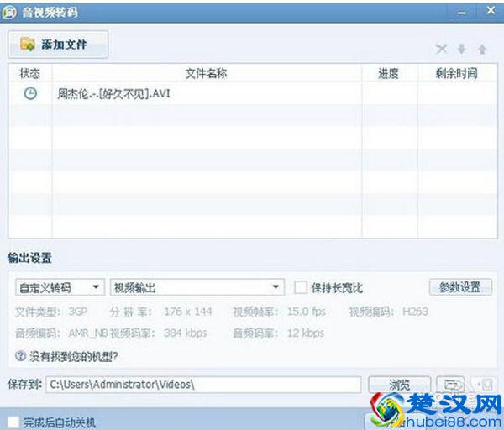Click the 分辨率 176 x 144 value
The image size is (504, 430).
[x=187, y=312]
